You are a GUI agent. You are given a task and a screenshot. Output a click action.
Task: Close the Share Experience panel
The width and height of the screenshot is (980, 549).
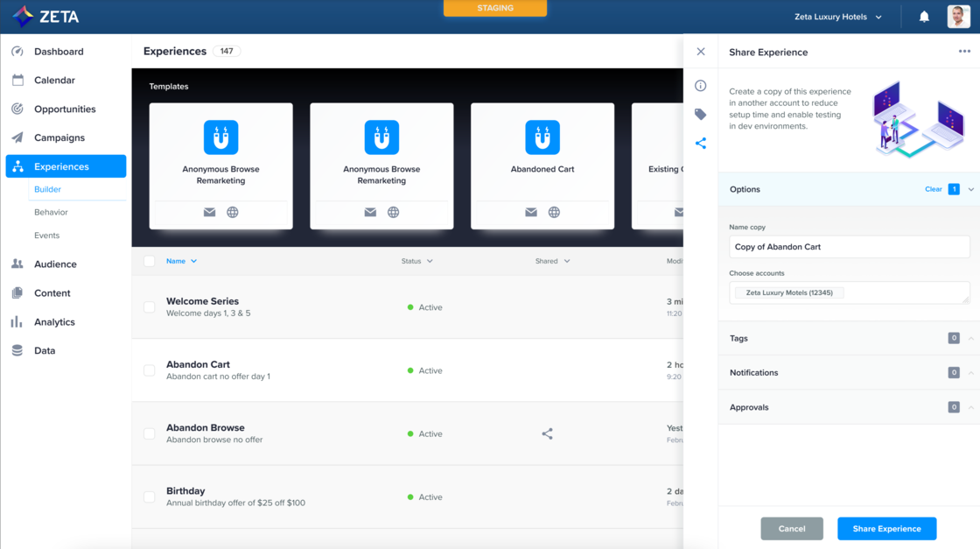pyautogui.click(x=700, y=52)
